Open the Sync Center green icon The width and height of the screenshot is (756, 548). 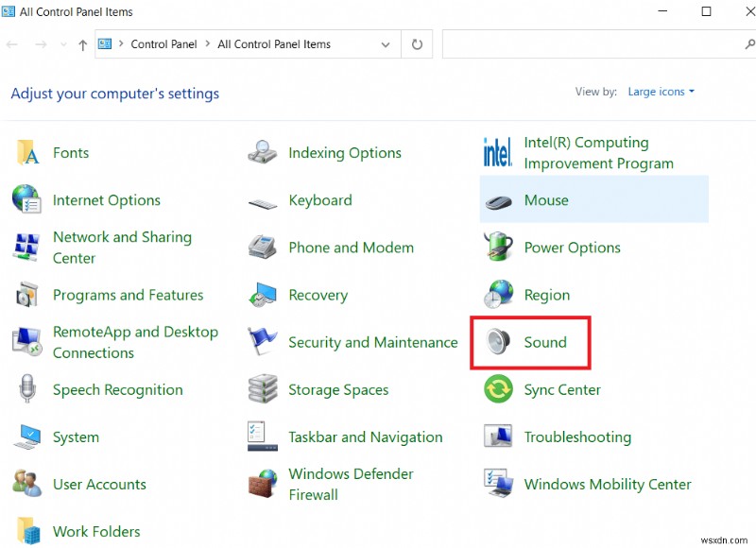click(x=498, y=389)
